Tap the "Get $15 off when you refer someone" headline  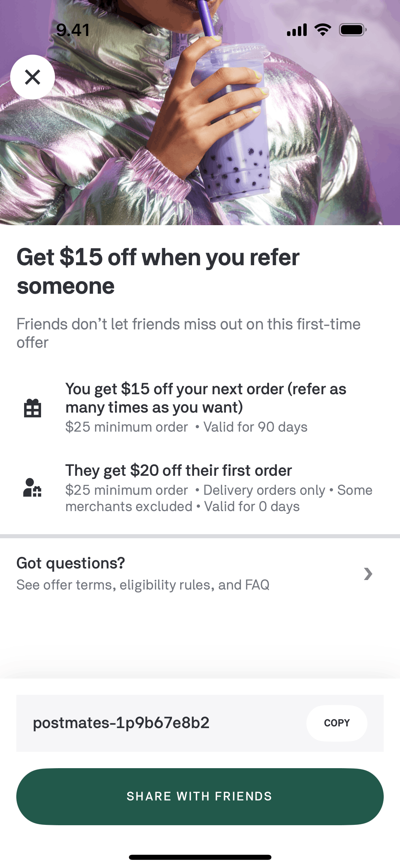click(x=158, y=271)
